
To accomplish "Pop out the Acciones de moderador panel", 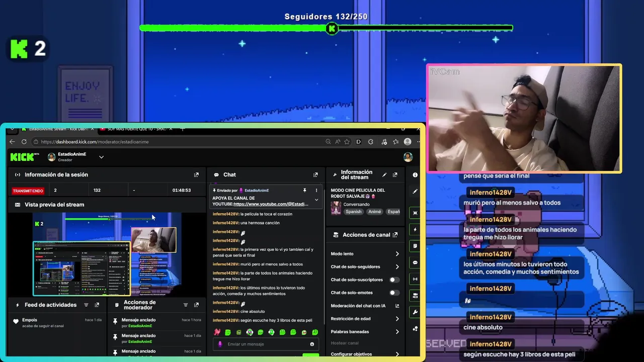I will (x=196, y=305).
